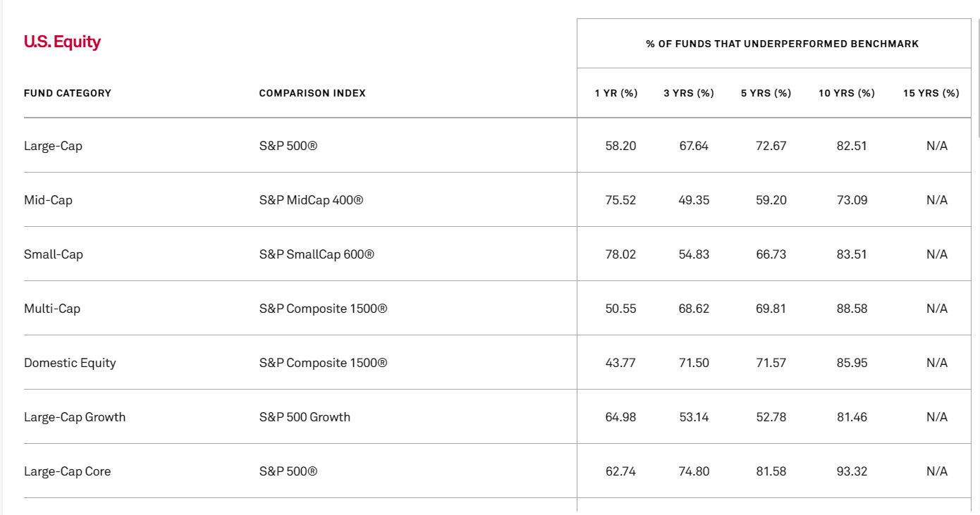Click the Multi-Cap category row label
This screenshot has height=515, width=980.
[x=52, y=309]
